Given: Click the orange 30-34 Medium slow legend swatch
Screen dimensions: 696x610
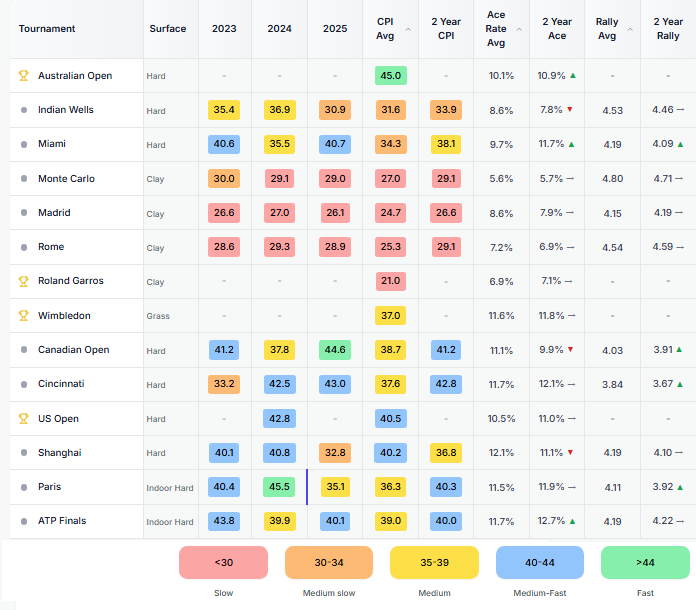Looking at the screenshot, I should click(329, 562).
